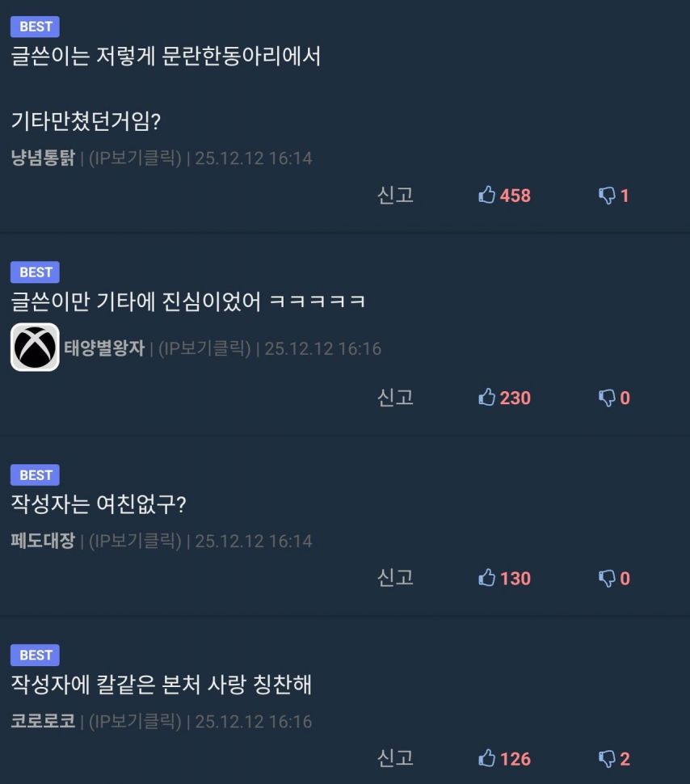Open profile of username 냥념통탉
The height and width of the screenshot is (784, 690).
pyautogui.click(x=43, y=158)
